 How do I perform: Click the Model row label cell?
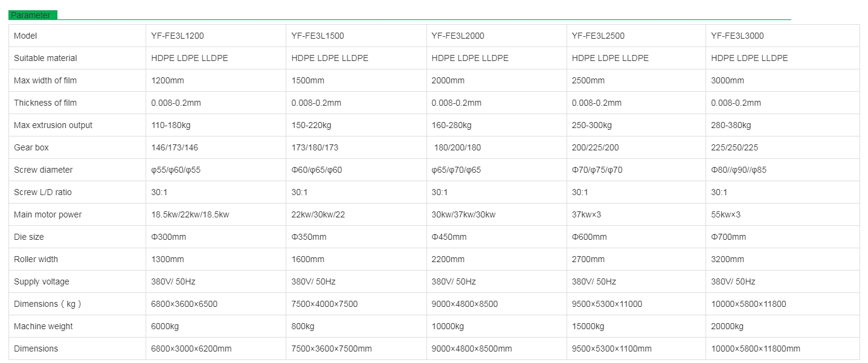[25, 36]
